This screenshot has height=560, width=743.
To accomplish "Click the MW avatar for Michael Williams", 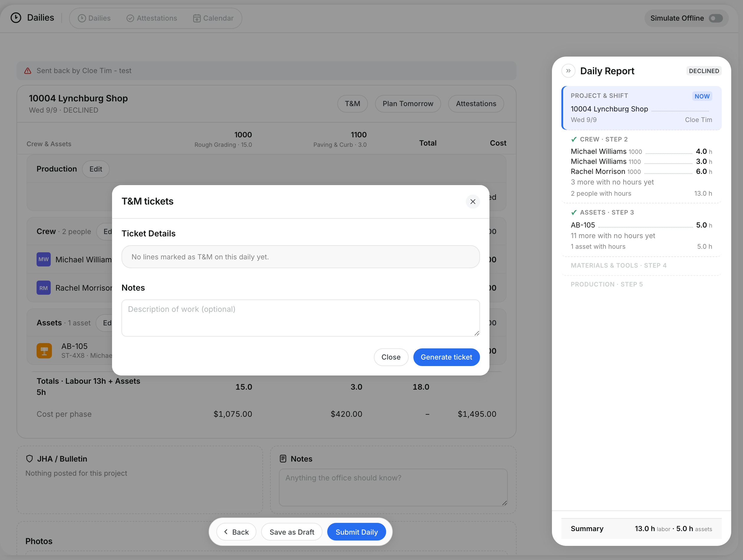I will (44, 259).
